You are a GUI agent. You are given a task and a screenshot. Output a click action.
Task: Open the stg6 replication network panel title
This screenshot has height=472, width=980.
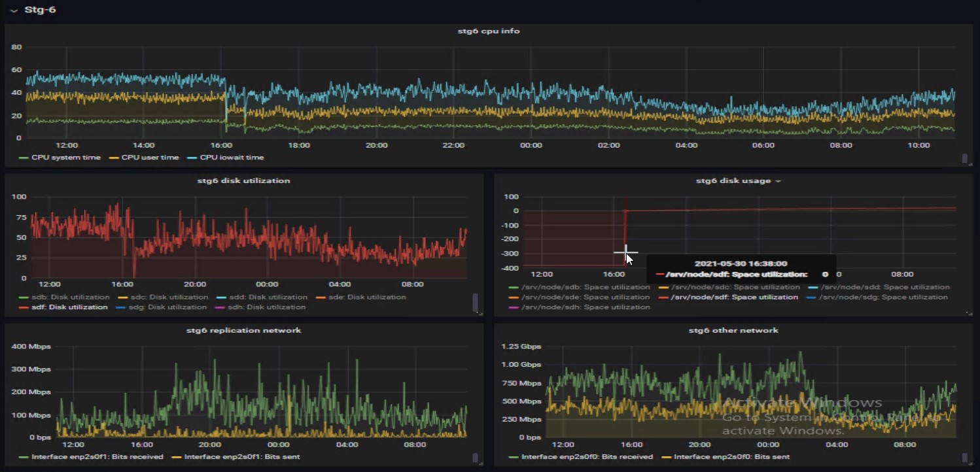click(243, 330)
